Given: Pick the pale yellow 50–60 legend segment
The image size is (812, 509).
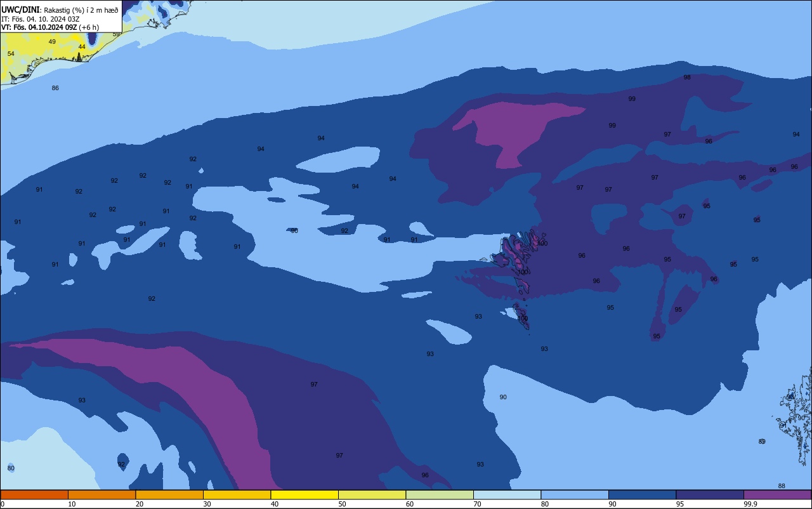Looking at the screenshot, I should point(372,494).
